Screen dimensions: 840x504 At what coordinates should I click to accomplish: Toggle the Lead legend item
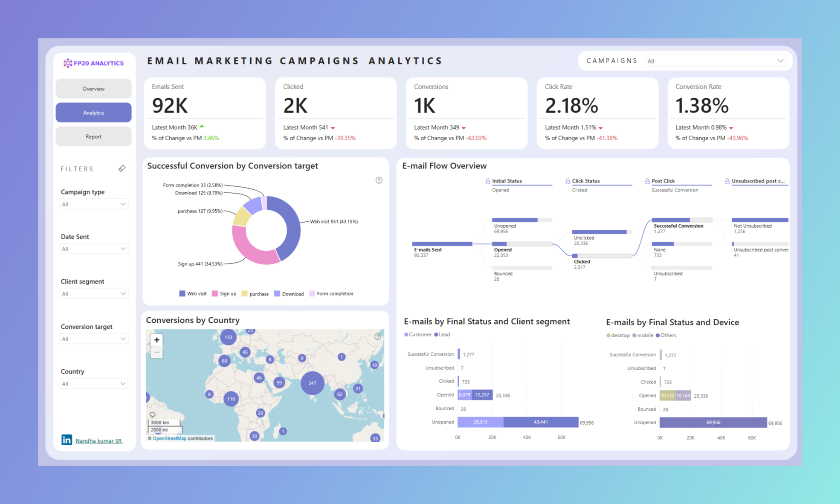pyautogui.click(x=442, y=335)
